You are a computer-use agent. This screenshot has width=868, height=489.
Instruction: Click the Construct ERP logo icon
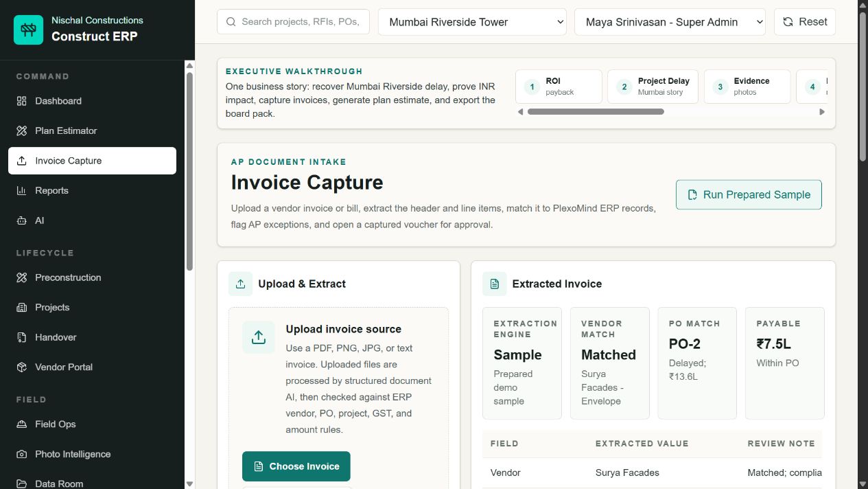(x=28, y=30)
